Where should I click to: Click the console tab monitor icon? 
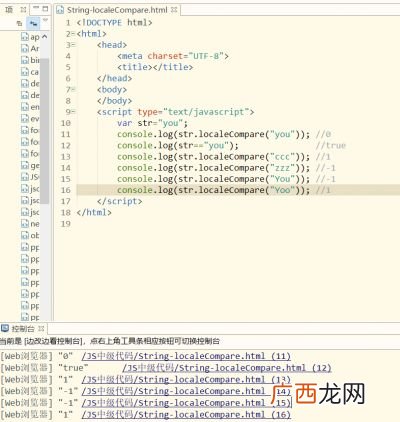pos(5,328)
